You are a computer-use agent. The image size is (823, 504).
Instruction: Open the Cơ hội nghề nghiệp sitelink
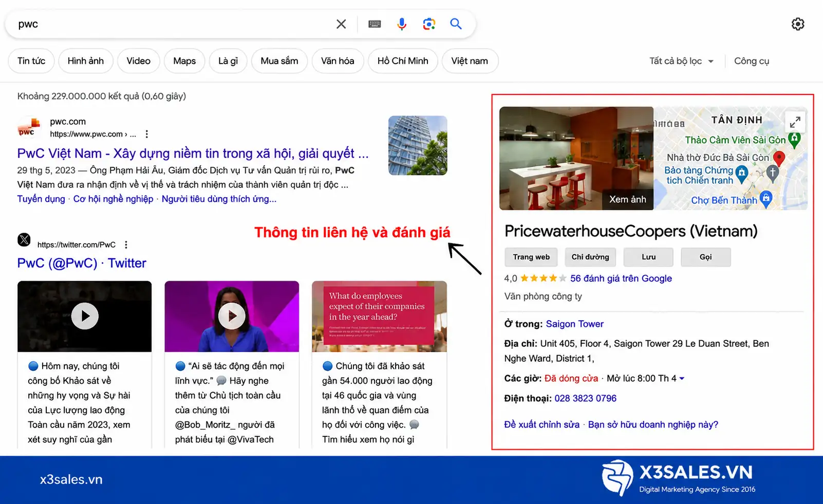113,199
